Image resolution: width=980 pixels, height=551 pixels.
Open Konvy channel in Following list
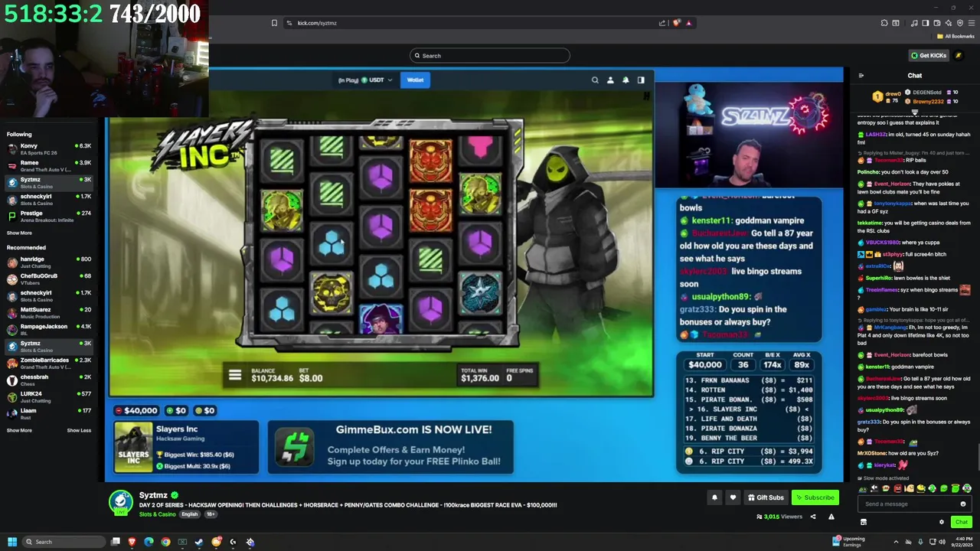pos(49,148)
